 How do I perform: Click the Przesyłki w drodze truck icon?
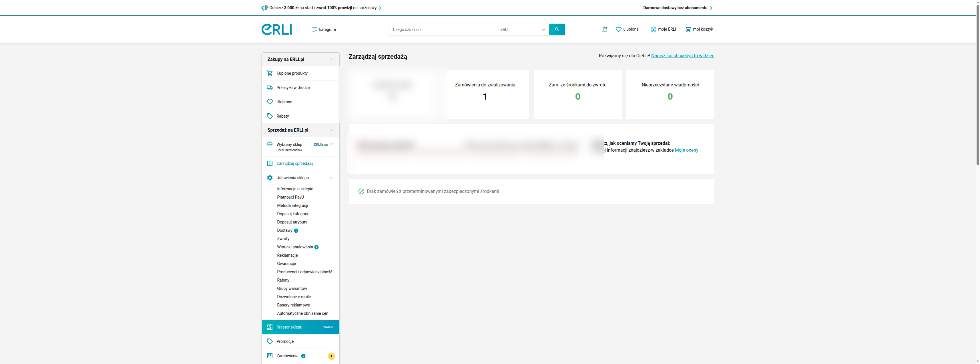pyautogui.click(x=270, y=88)
